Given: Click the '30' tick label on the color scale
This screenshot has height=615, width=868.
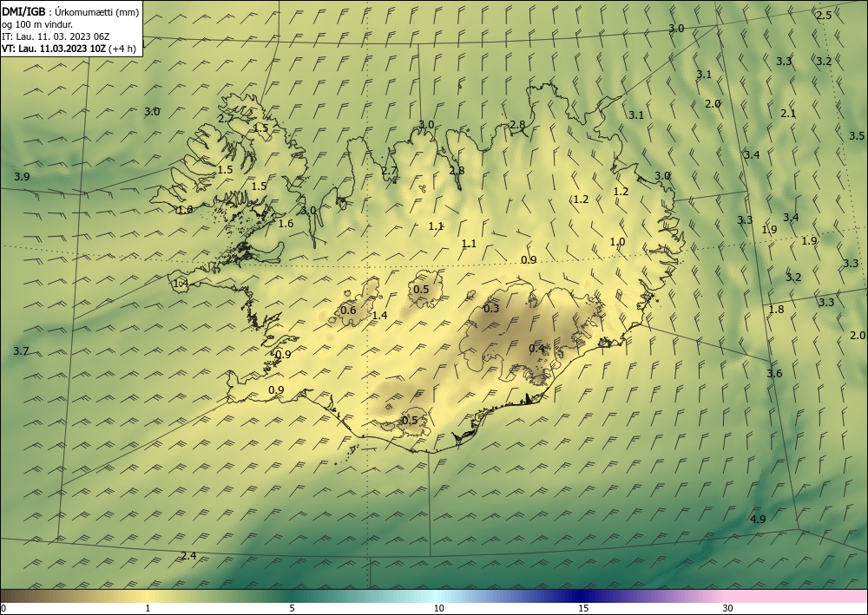Looking at the screenshot, I should (728, 609).
